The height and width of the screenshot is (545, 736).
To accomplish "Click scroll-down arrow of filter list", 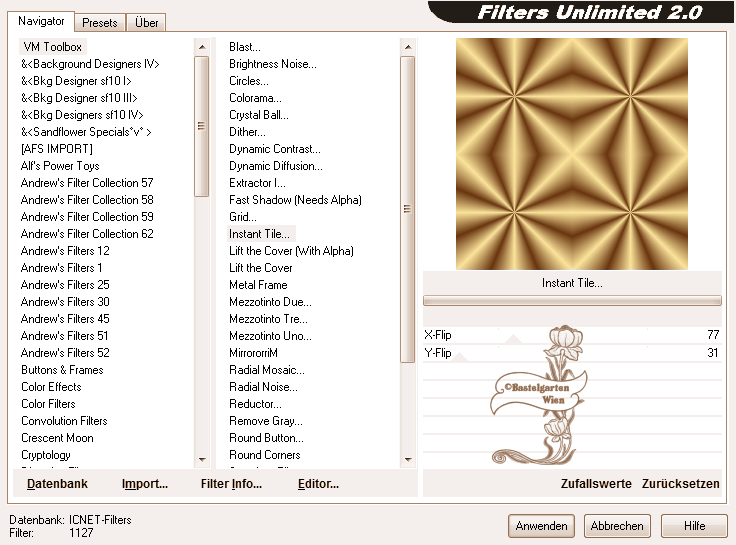I will [x=407, y=460].
